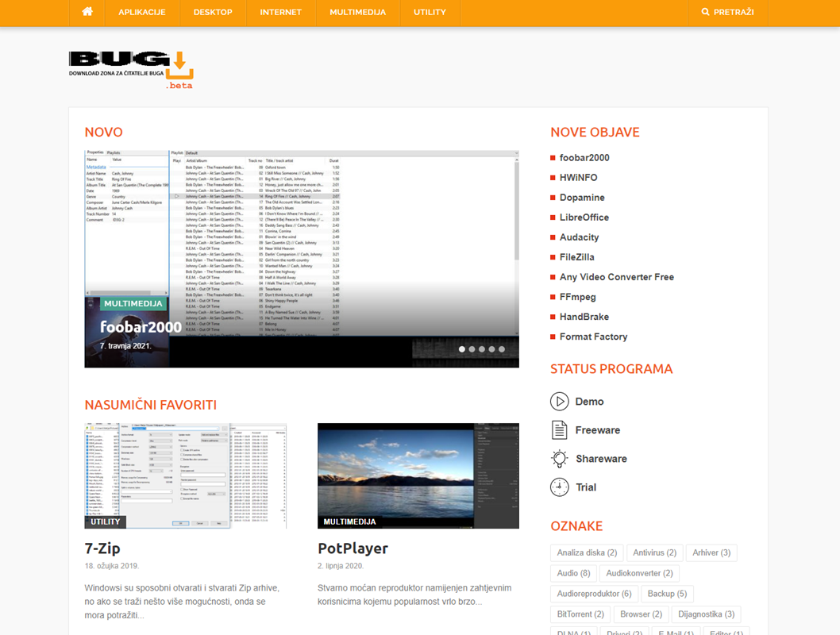Open the foobar2000 slide title
840x635 pixels.
(141, 326)
